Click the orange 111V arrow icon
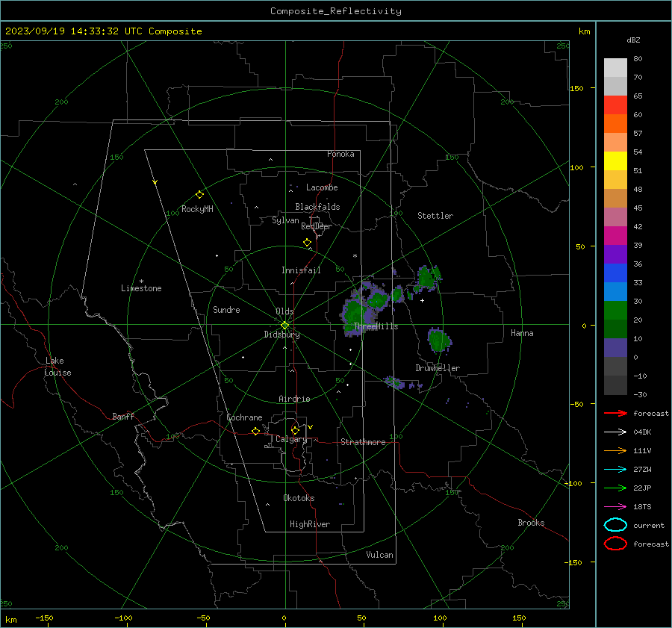672x628 pixels. 615,450
